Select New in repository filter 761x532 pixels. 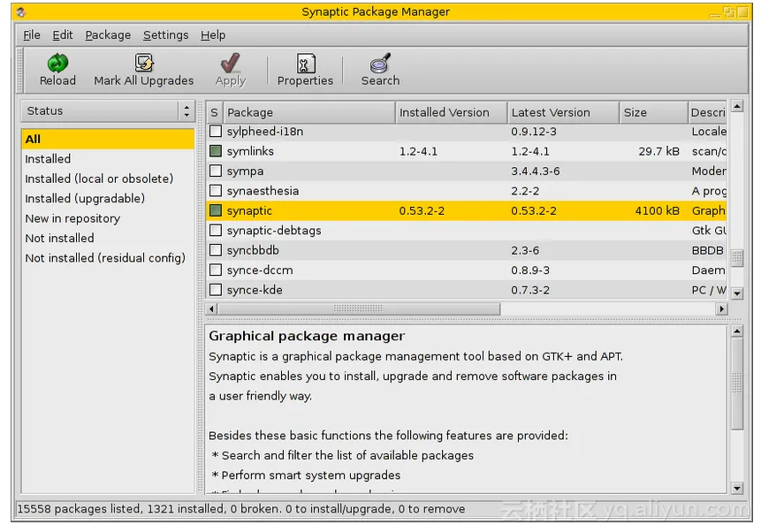click(108, 218)
